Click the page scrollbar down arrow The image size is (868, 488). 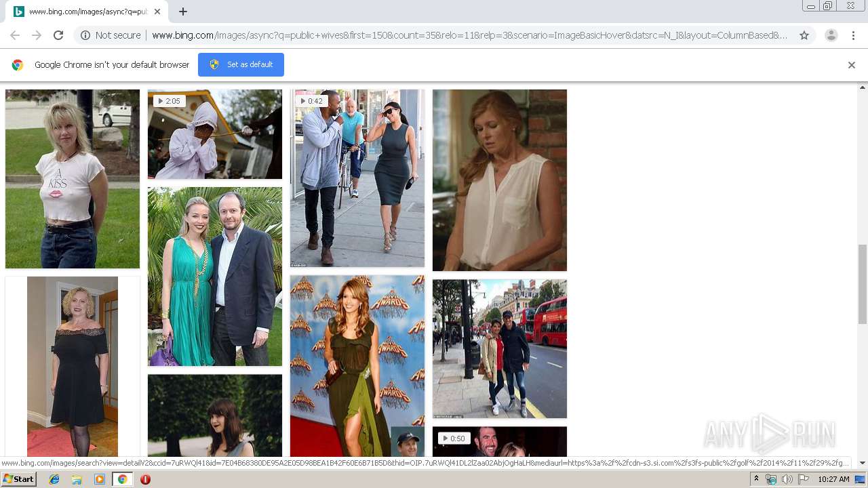coord(863,462)
